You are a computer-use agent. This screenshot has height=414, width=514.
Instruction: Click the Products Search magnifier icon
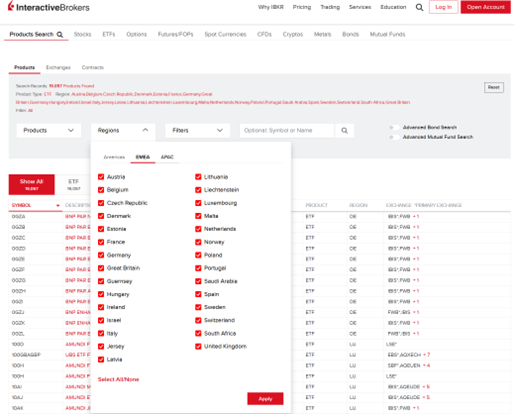(60, 34)
